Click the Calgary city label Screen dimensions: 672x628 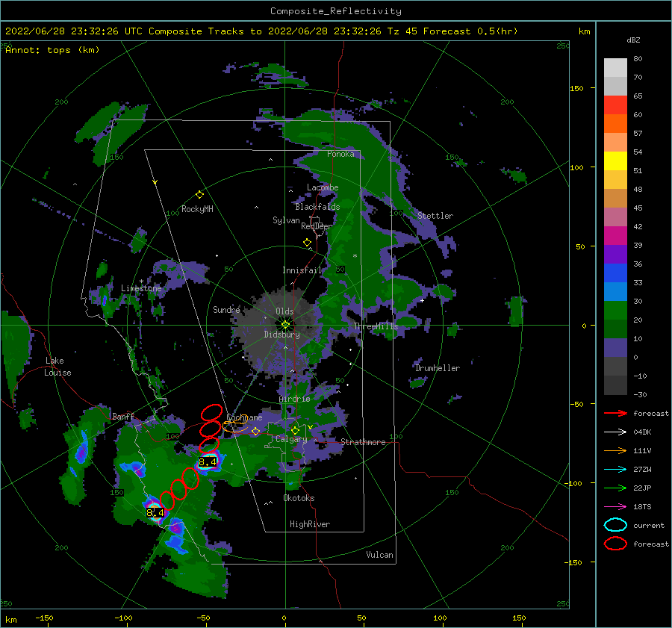tap(291, 439)
